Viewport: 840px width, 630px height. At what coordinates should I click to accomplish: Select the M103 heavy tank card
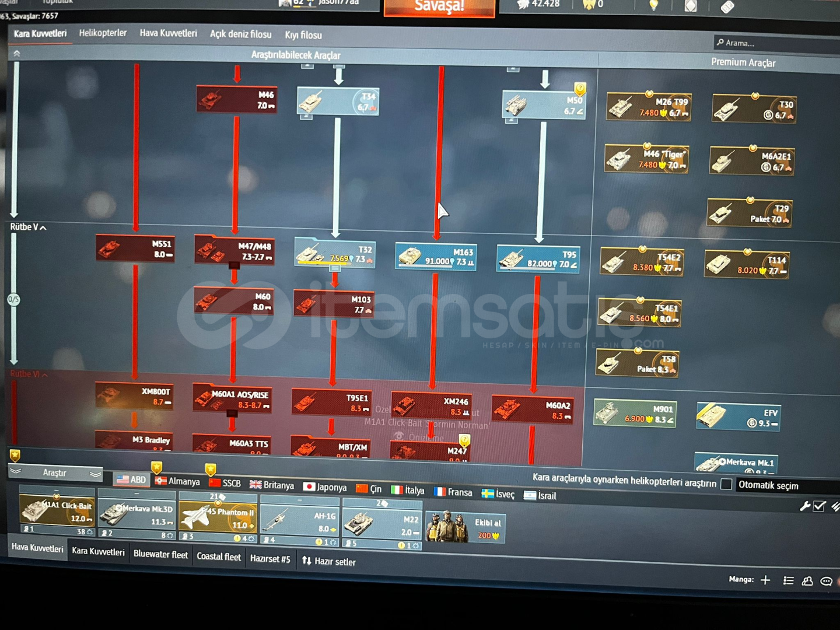pos(334,304)
